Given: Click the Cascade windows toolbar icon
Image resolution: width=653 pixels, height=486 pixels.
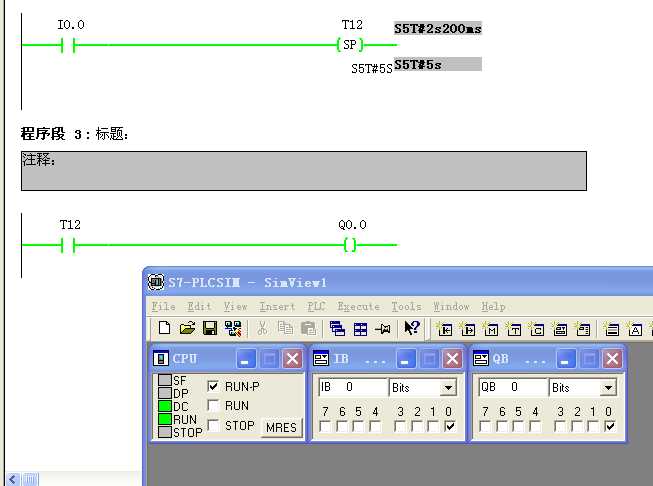Looking at the screenshot, I should [x=337, y=328].
